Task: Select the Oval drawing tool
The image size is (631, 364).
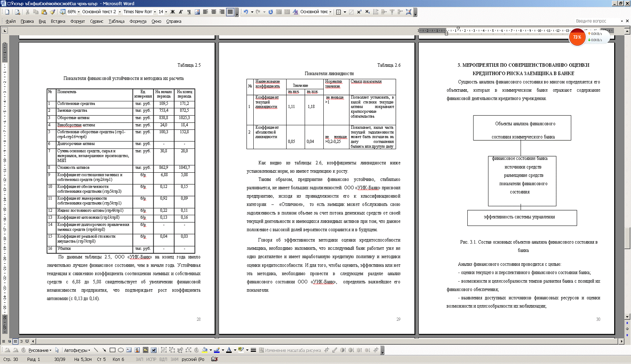Action: pyautogui.click(x=121, y=350)
